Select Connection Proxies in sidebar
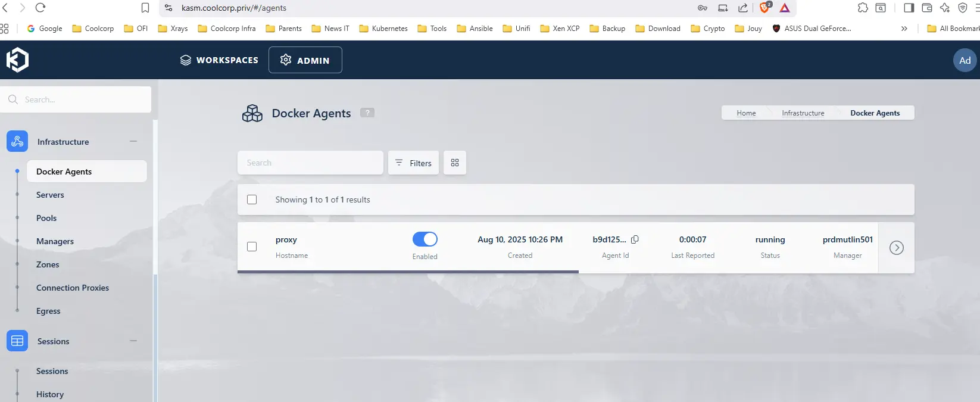Screen dimensions: 980x402 pos(73,288)
